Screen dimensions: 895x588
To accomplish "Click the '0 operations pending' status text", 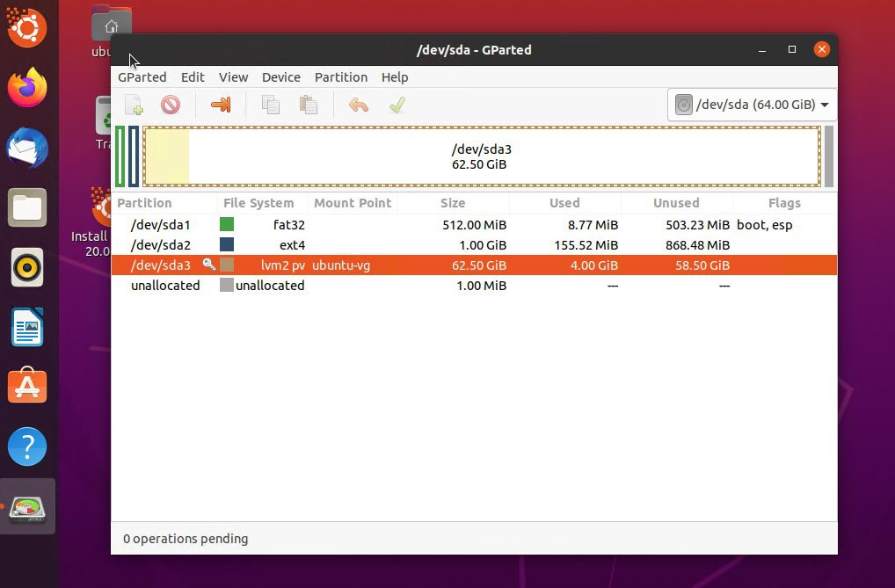I will (186, 539).
